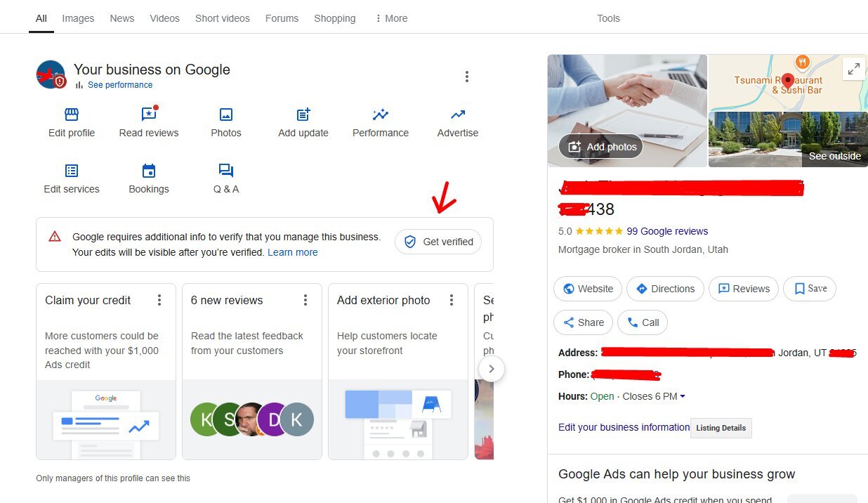Click the green K reviewer avatar
Image resolution: width=868 pixels, height=503 pixels.
207,419
